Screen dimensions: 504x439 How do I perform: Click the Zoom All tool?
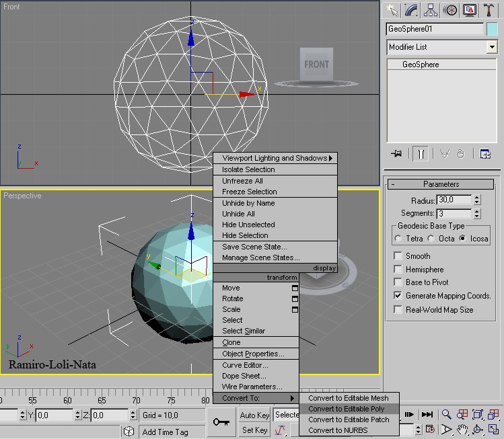pyautogui.click(x=462, y=414)
